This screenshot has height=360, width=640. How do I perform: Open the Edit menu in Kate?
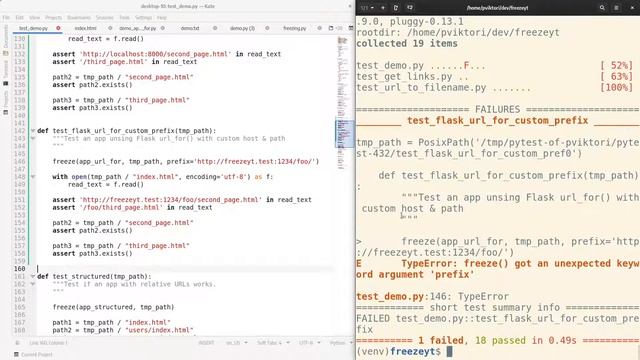19,18
